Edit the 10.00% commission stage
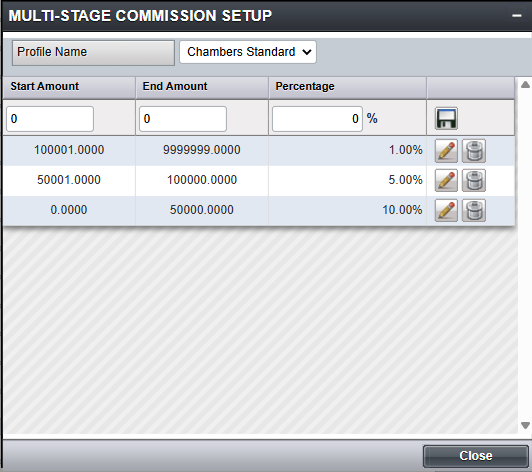Image resolution: width=532 pixels, height=472 pixels. pyautogui.click(x=446, y=210)
